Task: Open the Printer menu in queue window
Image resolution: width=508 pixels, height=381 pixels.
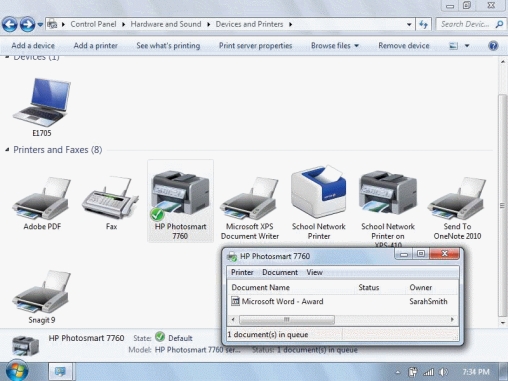Action: point(242,272)
